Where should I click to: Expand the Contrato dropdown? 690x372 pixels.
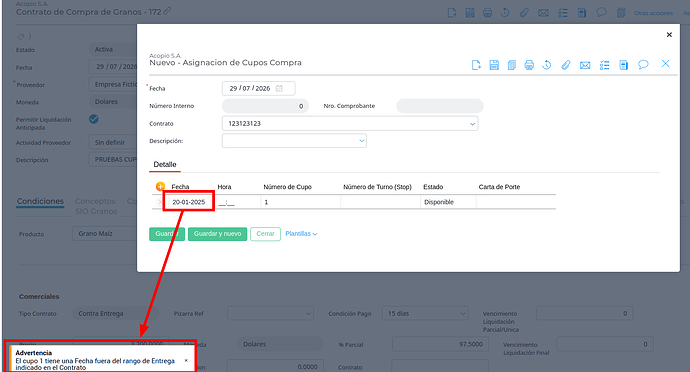(x=472, y=124)
